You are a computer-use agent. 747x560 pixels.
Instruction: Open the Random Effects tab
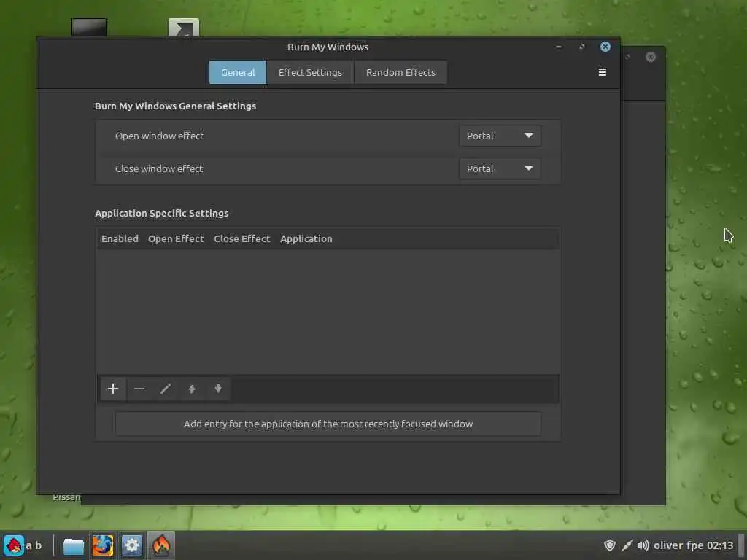(x=400, y=72)
